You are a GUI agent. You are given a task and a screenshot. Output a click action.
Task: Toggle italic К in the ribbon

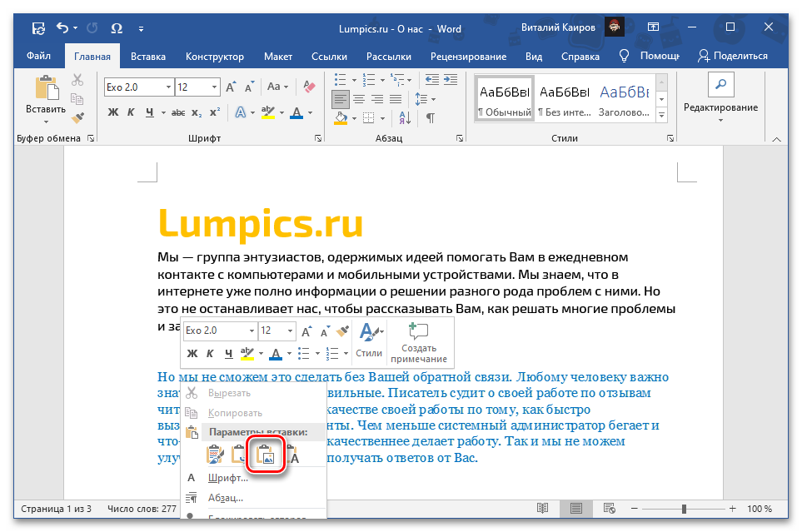click(x=131, y=112)
